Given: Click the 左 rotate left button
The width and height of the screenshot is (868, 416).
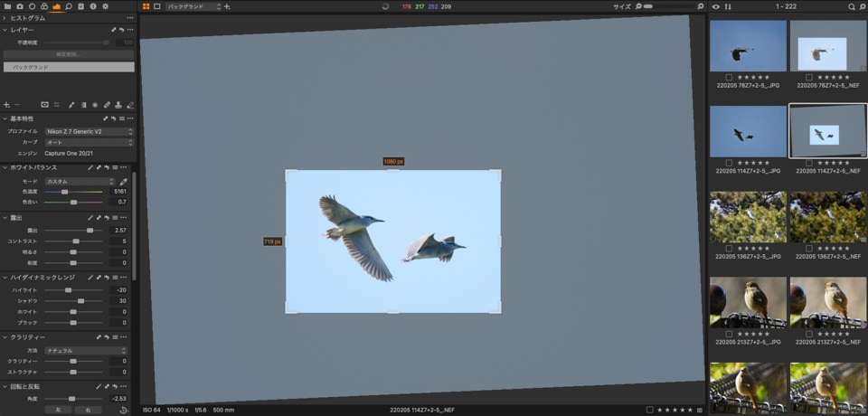Looking at the screenshot, I should tap(58, 410).
